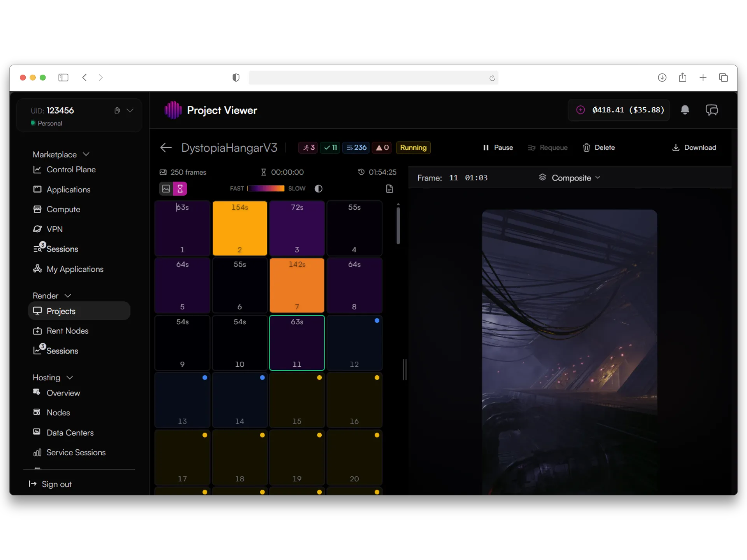Viewport: 747px width, 560px height.
Task: Click Sign out
Action: coord(50,484)
